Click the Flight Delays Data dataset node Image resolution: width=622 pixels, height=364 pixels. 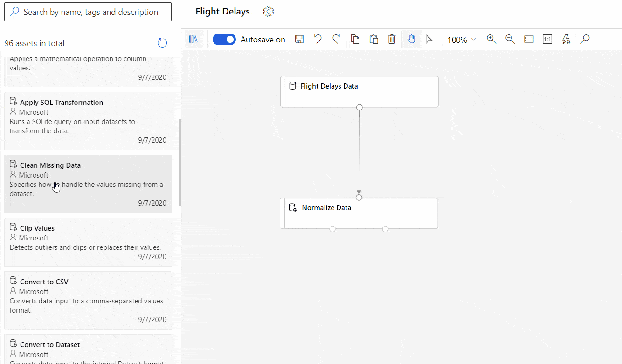[x=359, y=91]
